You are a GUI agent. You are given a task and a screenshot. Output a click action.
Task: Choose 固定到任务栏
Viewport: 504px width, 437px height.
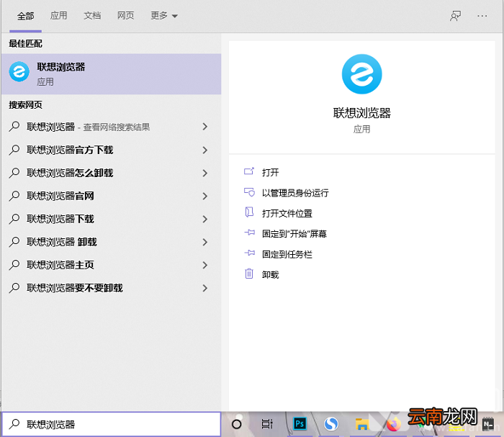[x=287, y=254]
